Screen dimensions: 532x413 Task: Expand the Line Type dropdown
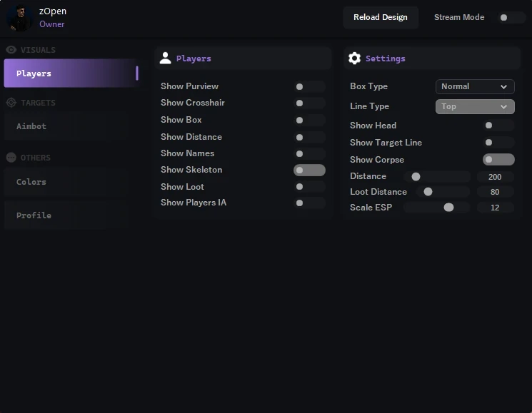click(475, 106)
